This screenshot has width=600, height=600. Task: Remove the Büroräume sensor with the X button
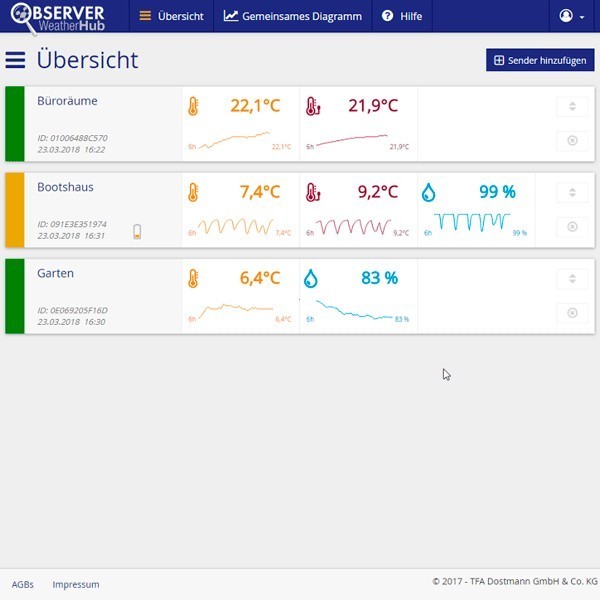[572, 140]
